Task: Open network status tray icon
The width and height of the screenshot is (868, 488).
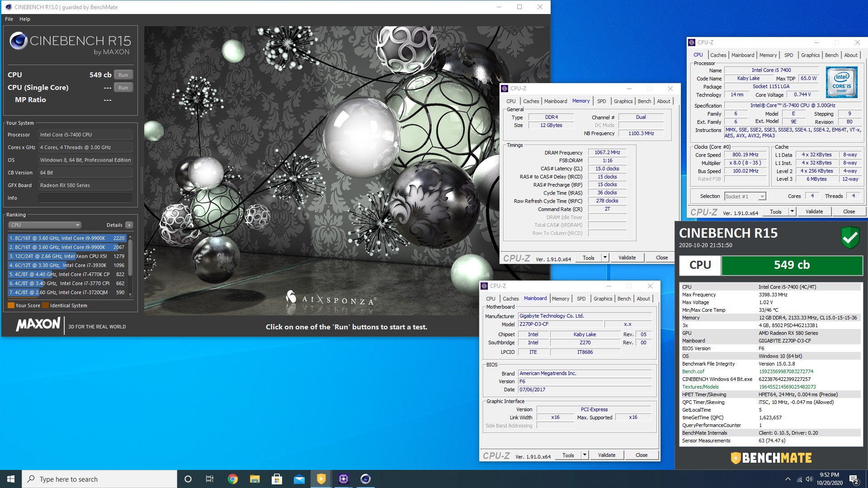Action: [x=799, y=479]
